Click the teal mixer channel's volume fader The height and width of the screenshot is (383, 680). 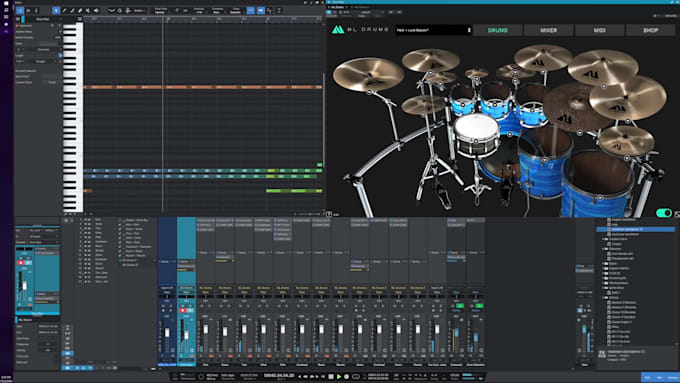point(186,335)
